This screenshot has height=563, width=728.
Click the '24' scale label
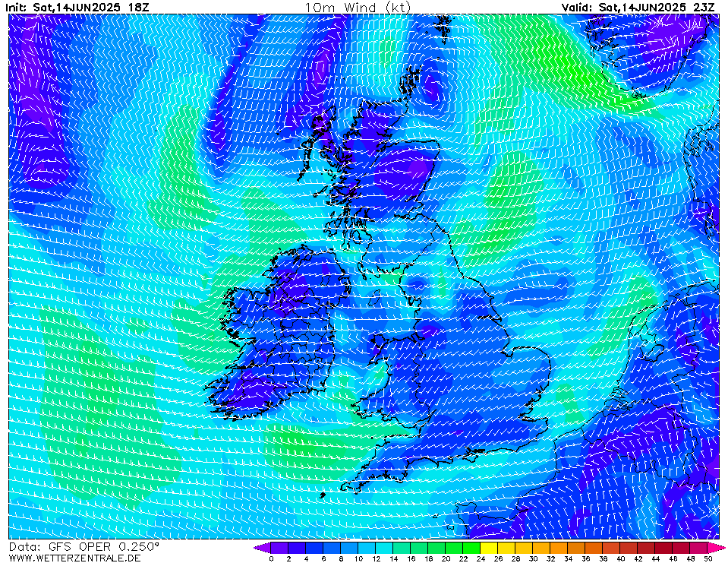(481, 558)
